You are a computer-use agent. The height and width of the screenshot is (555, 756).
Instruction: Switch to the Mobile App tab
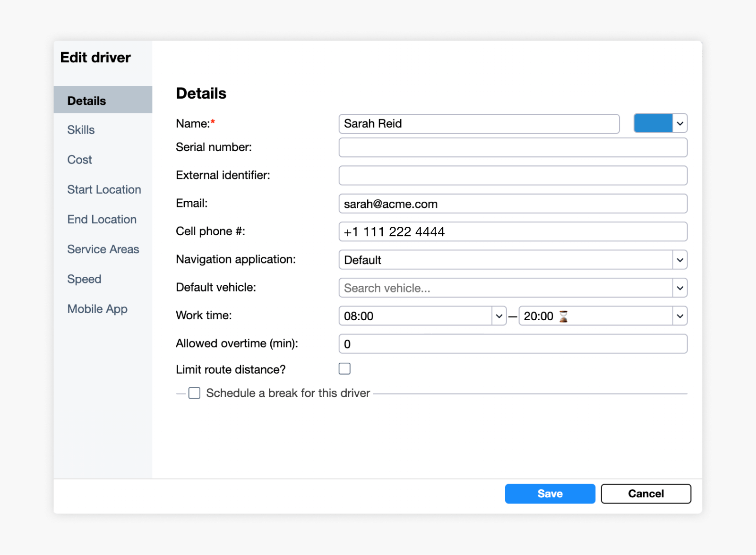click(97, 309)
